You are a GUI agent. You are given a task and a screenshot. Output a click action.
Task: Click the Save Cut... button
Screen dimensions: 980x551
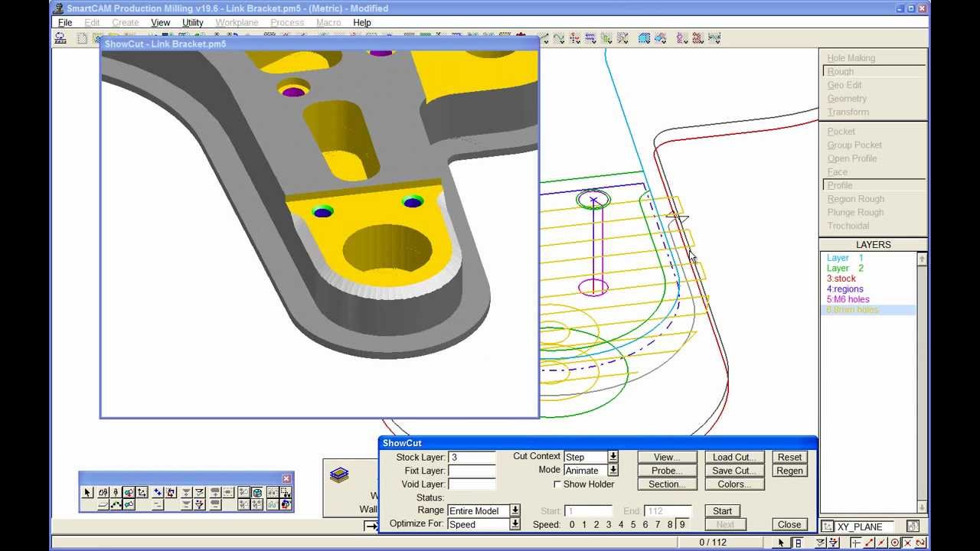pyautogui.click(x=733, y=471)
